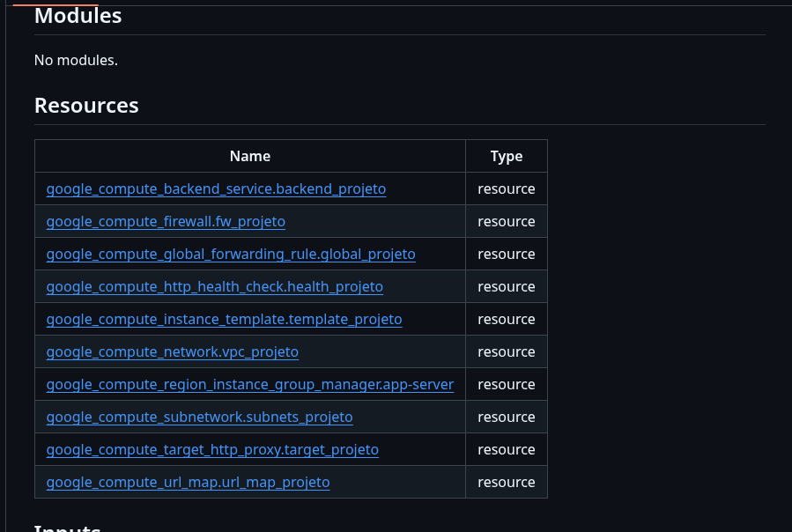Open google_compute_instance_template.template_projeto link

point(224,319)
